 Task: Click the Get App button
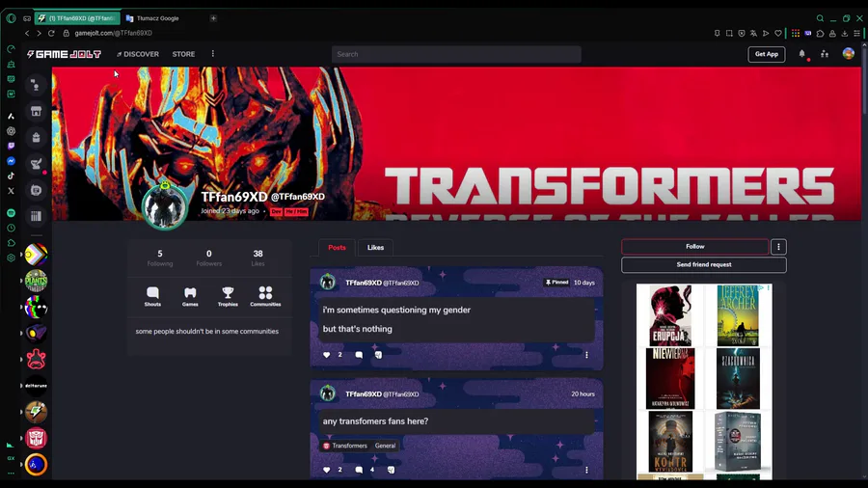(x=766, y=54)
